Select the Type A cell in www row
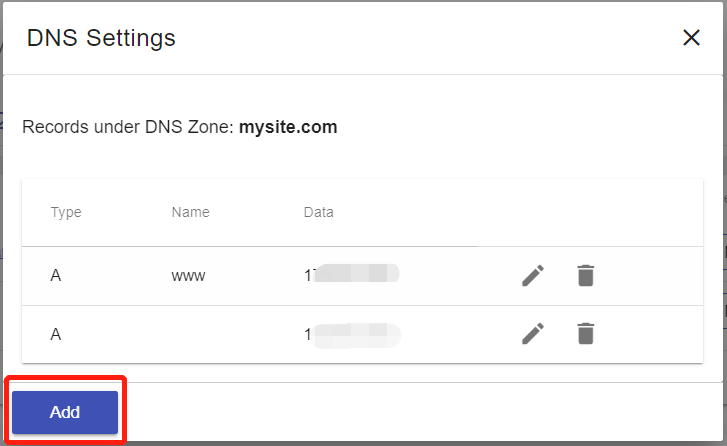 click(56, 276)
